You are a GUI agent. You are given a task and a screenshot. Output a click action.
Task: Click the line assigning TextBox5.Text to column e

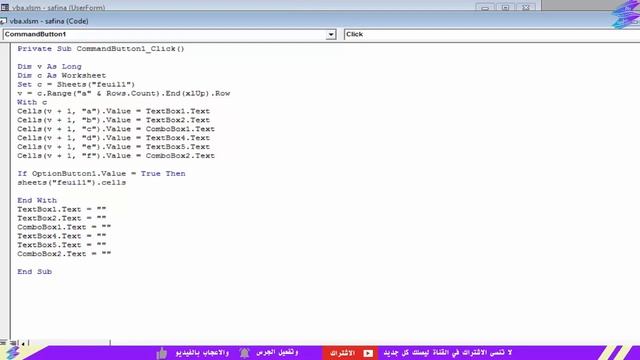[x=113, y=147]
